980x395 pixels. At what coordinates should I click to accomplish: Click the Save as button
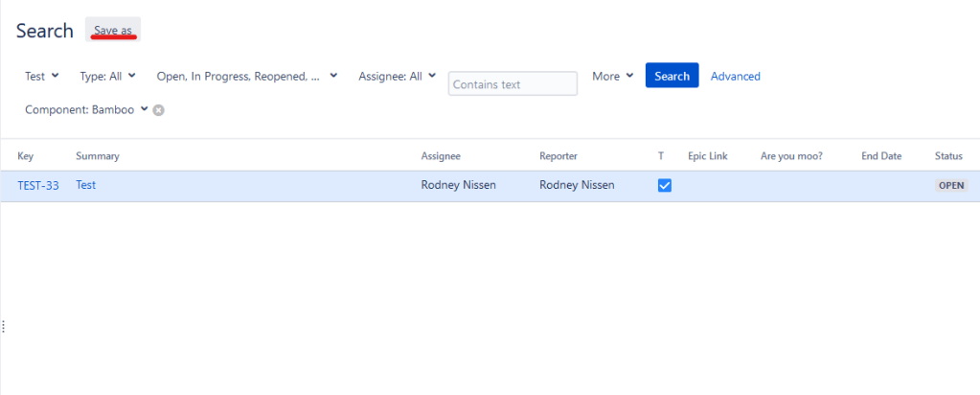pyautogui.click(x=113, y=31)
